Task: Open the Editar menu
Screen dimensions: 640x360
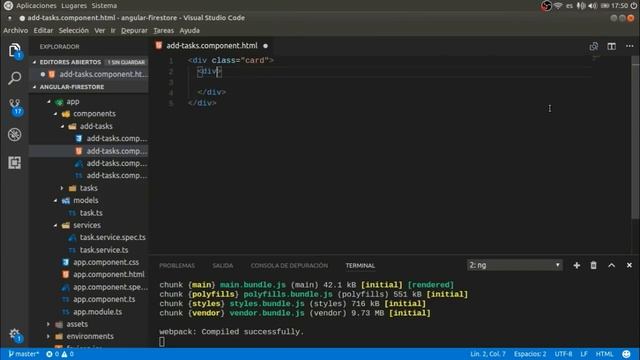Action: 43,31
